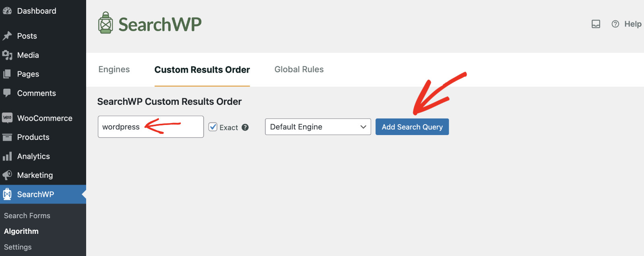Image resolution: width=644 pixels, height=256 pixels.
Task: Go to the Analytics menu label
Action: pos(33,156)
